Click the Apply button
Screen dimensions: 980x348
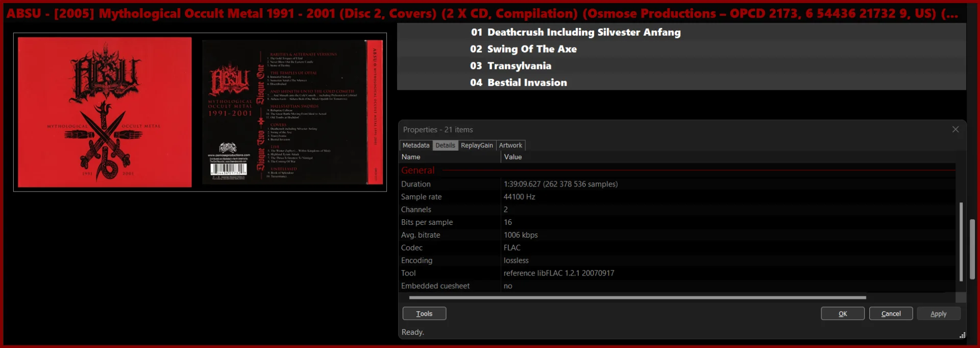click(x=938, y=314)
